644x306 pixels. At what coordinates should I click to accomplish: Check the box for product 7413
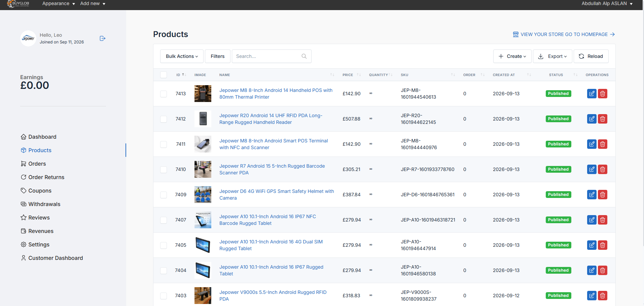tap(164, 94)
